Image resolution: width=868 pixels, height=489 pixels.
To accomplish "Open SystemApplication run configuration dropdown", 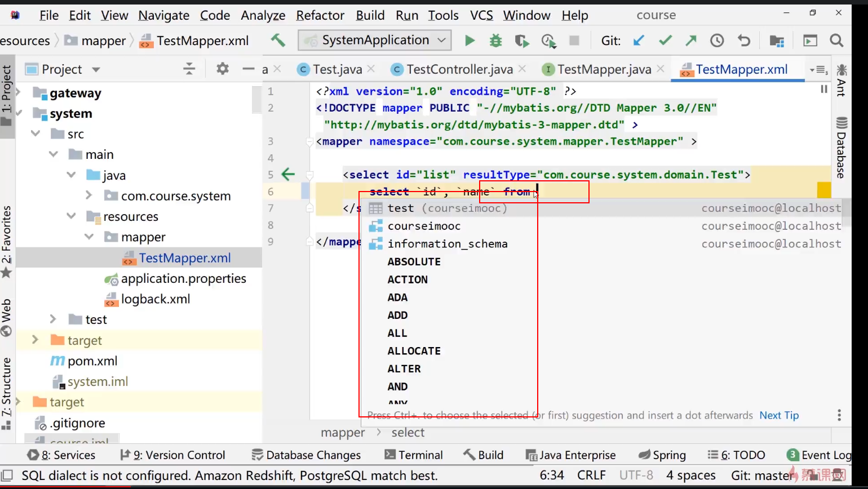I will 375,40.
